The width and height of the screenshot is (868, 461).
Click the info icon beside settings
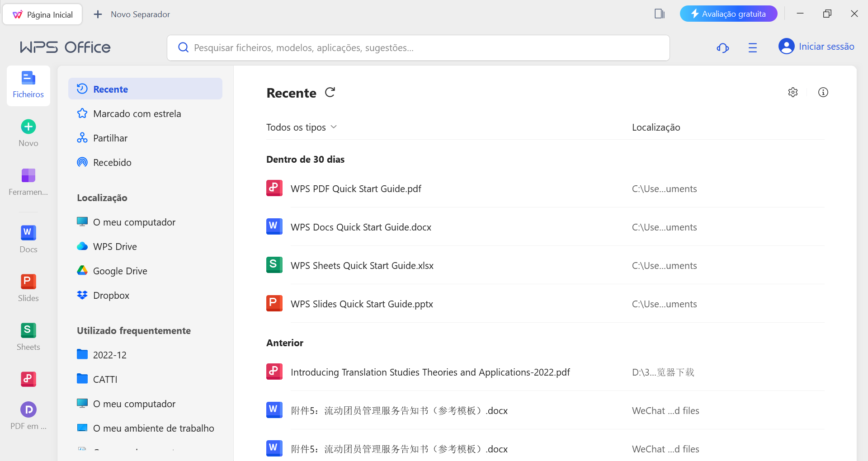(823, 93)
